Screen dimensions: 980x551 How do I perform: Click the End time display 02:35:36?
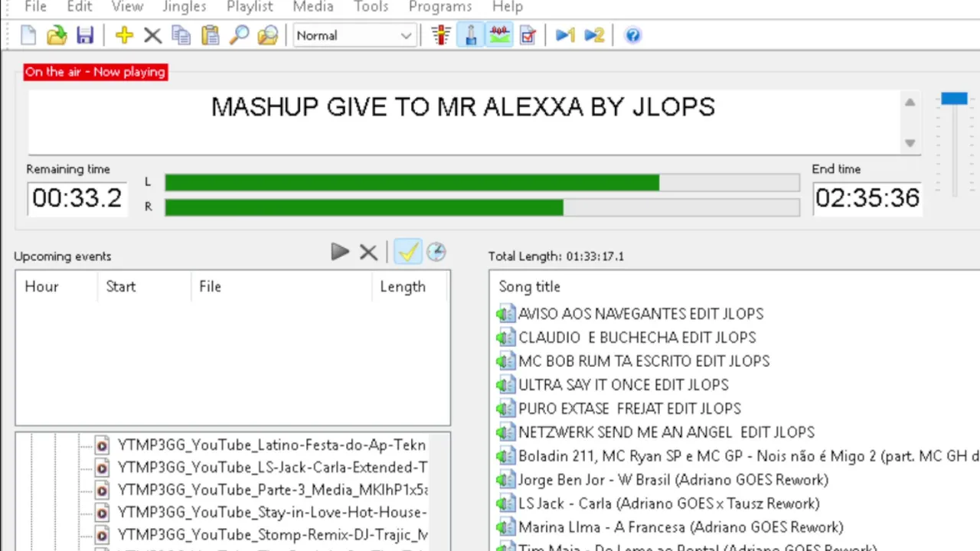point(867,198)
